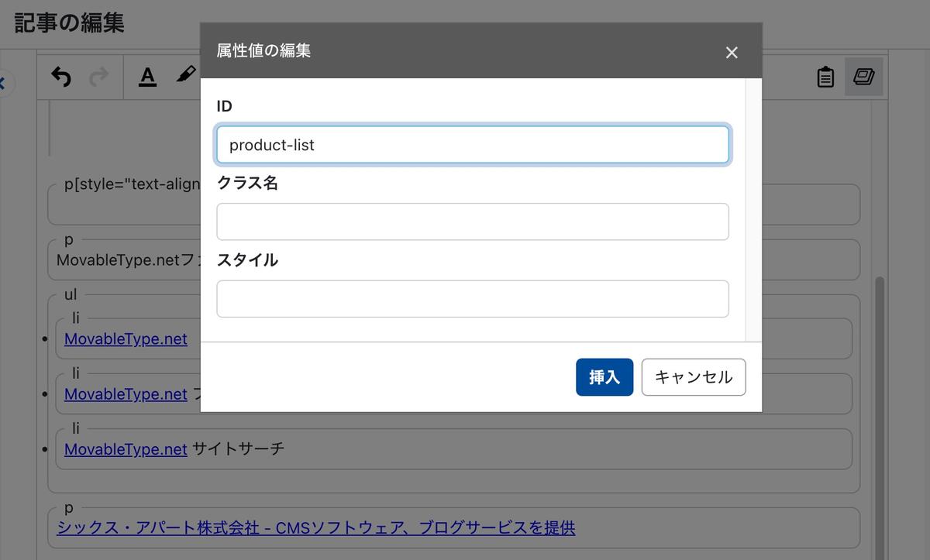Click the left chevron at the page edge
Screen dimensions: 930x560
(3, 83)
